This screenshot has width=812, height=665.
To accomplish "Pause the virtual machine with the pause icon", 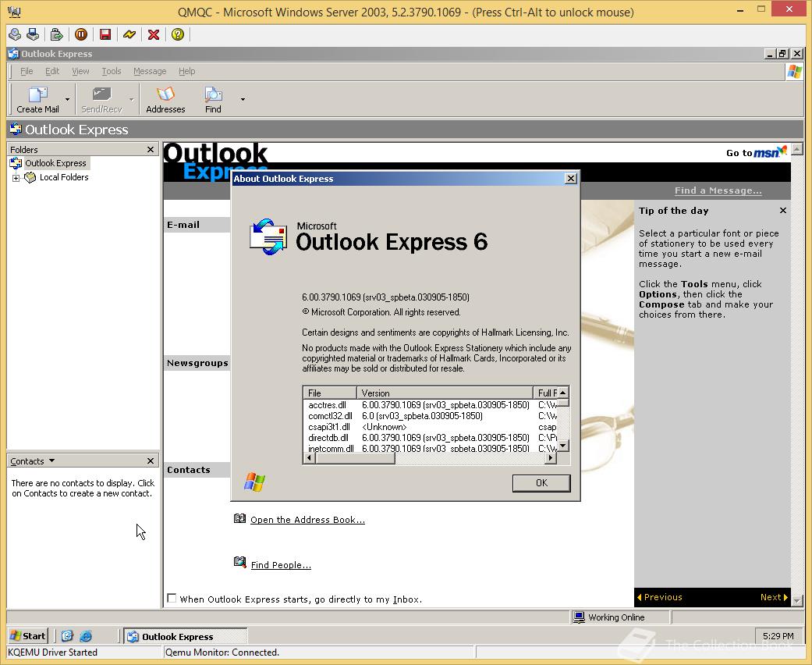I will pyautogui.click(x=81, y=34).
